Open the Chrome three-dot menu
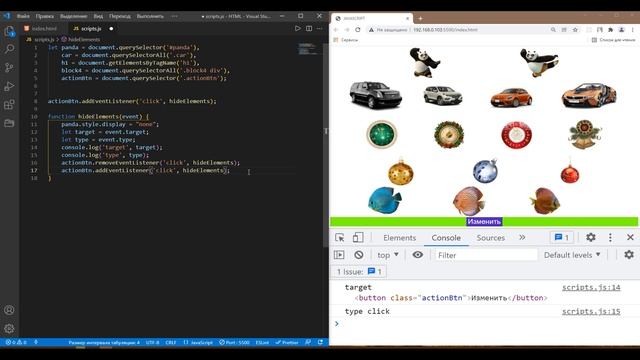Image resolution: width=640 pixels, height=360 pixels. coord(633,30)
